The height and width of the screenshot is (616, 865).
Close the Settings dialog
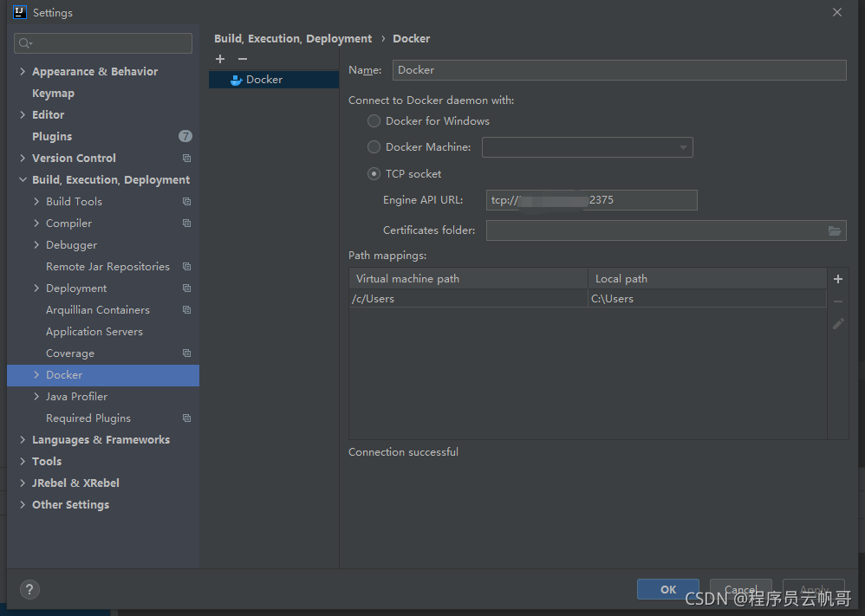click(837, 12)
